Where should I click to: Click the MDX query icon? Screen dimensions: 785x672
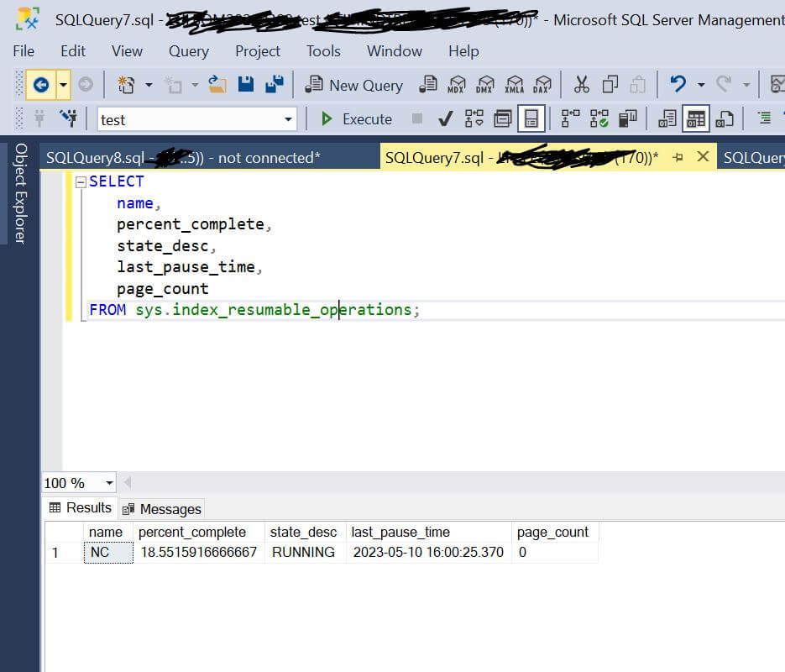[456, 85]
